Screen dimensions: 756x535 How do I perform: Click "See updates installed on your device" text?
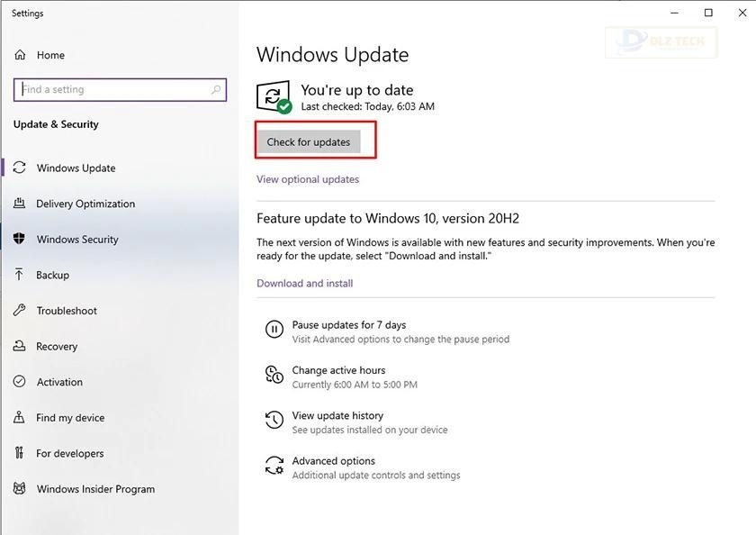click(x=370, y=430)
